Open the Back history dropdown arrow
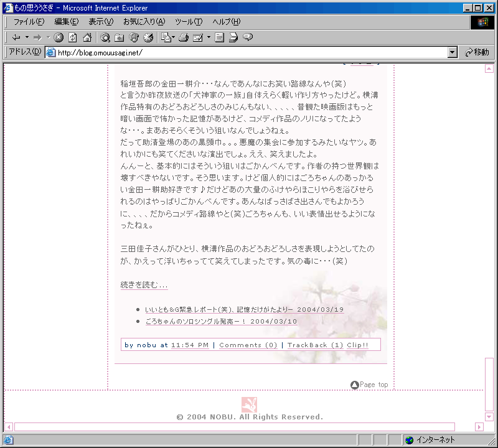The image size is (498, 448). [27, 37]
